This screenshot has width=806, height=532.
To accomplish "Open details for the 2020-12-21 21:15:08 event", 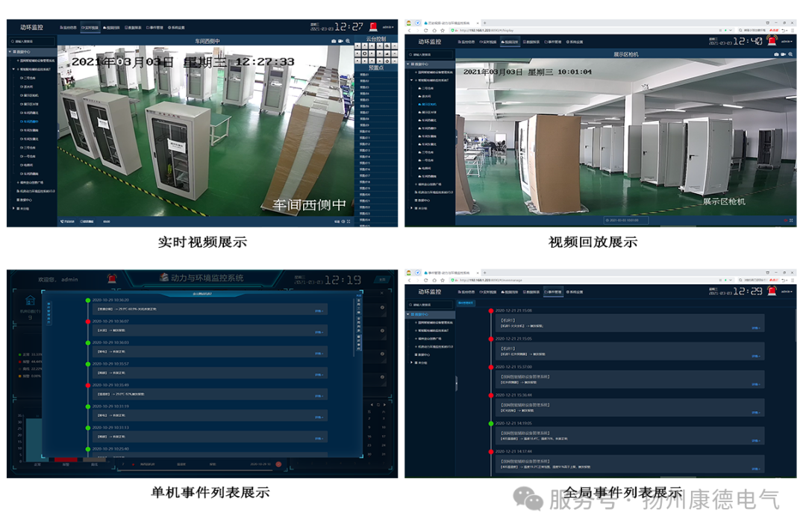I will point(755,328).
